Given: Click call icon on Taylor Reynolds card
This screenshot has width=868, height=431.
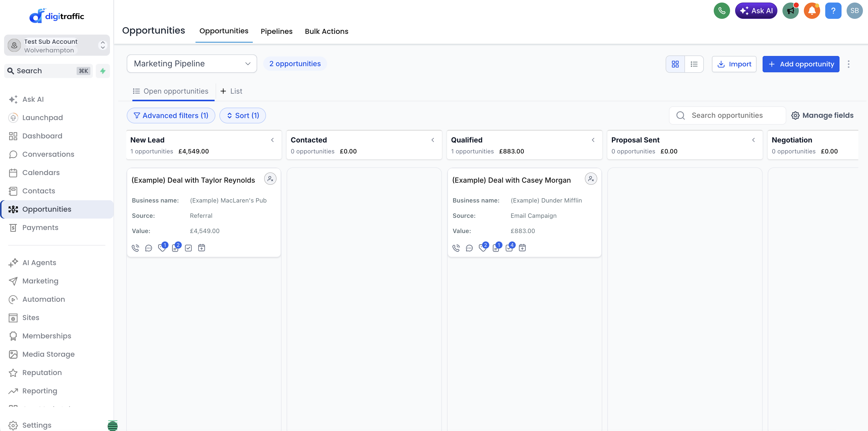Looking at the screenshot, I should pos(135,248).
